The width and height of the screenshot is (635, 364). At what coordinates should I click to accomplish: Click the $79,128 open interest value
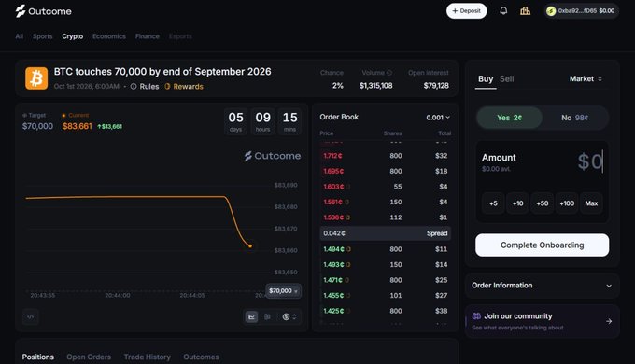[x=436, y=86]
